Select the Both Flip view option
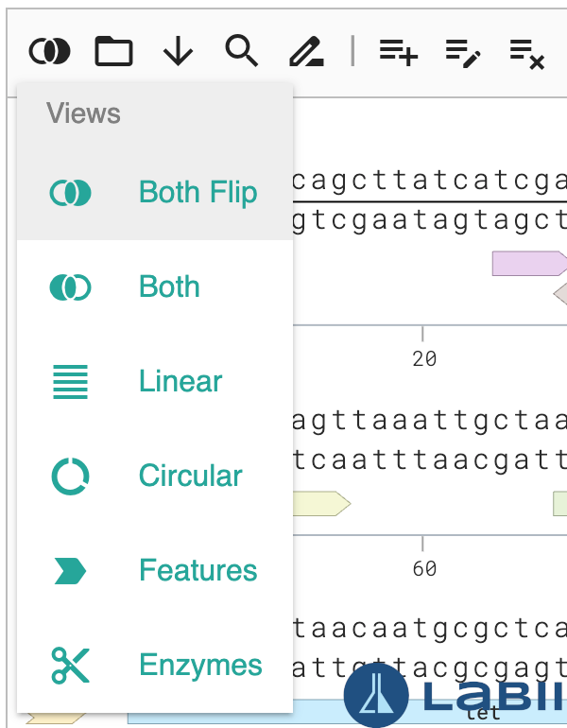567x728 pixels. click(198, 193)
